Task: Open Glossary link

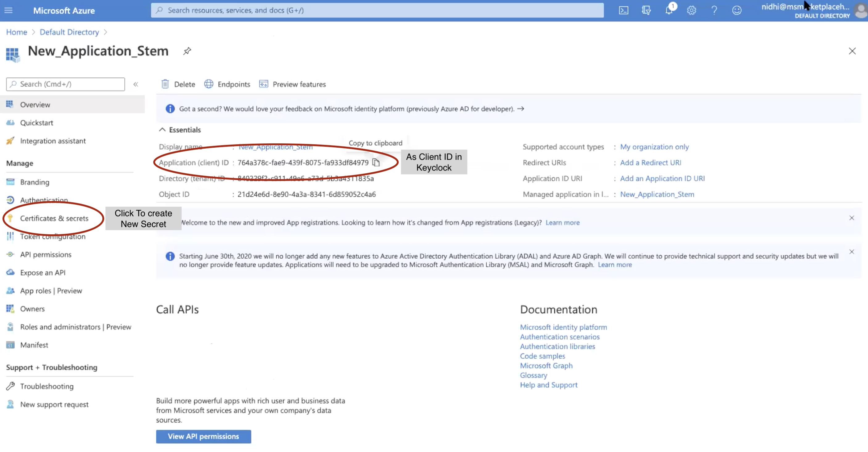Action: coord(533,375)
